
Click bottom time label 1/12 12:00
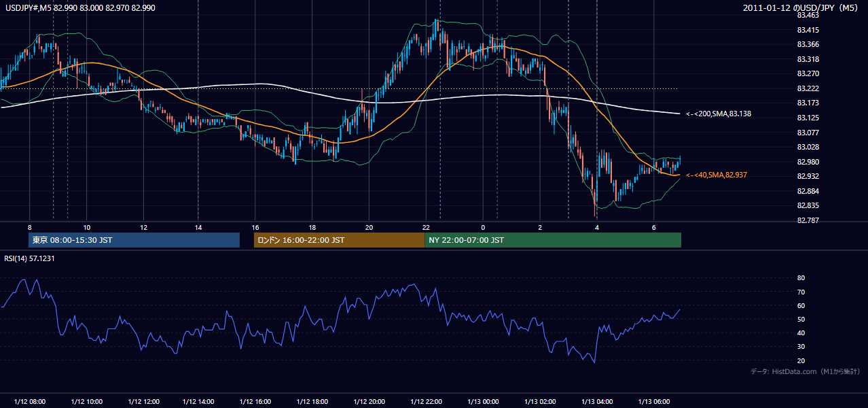pyautogui.click(x=143, y=402)
